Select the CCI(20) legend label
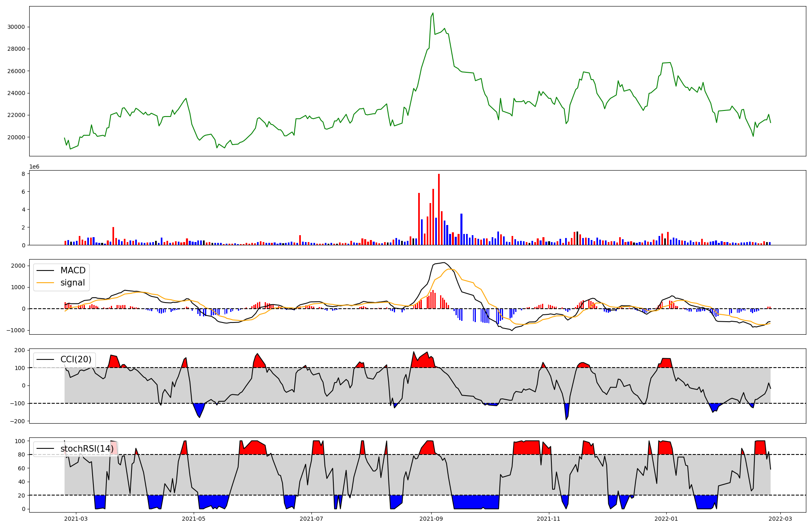 [x=76, y=359]
